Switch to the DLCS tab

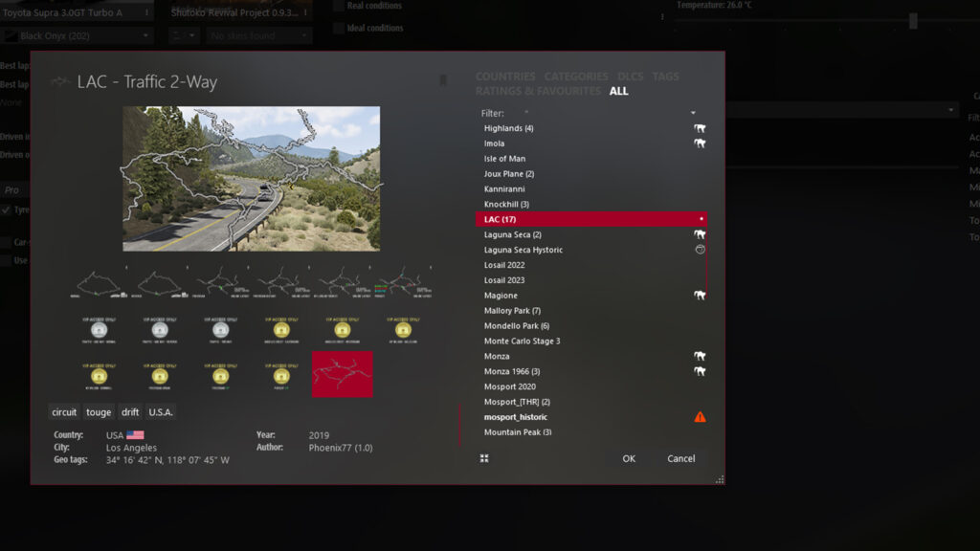(x=631, y=77)
